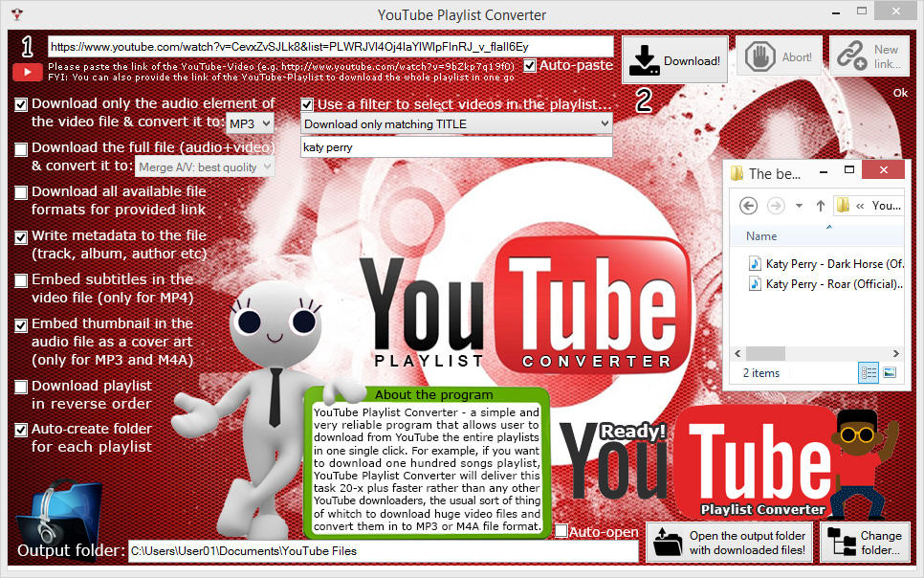Toggle Auto-create folder for each playlist
This screenshot has height=578, width=924.
pyautogui.click(x=21, y=430)
